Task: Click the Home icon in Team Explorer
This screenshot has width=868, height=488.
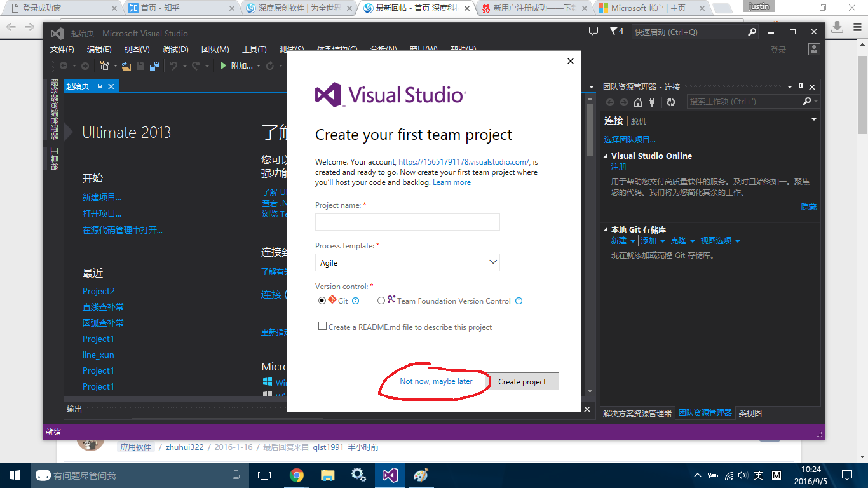Action: point(638,102)
